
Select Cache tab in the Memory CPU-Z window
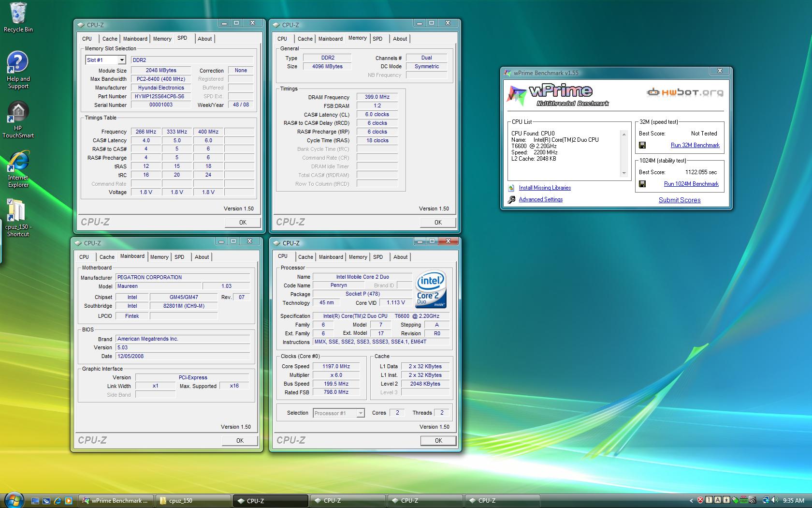[305, 39]
